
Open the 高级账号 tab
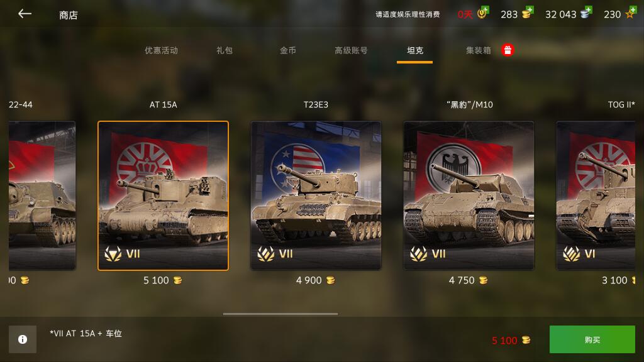(x=351, y=50)
